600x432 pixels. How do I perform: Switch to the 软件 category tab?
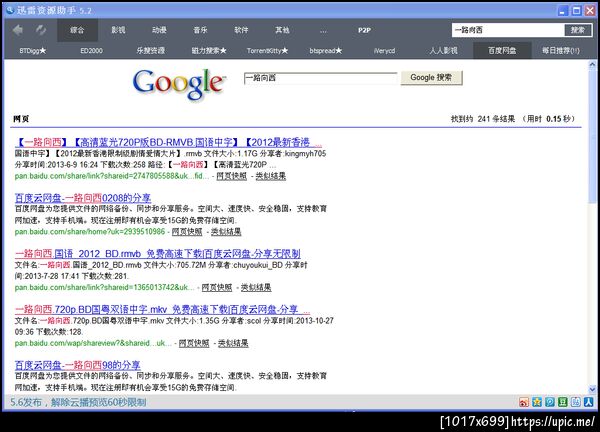click(x=241, y=30)
